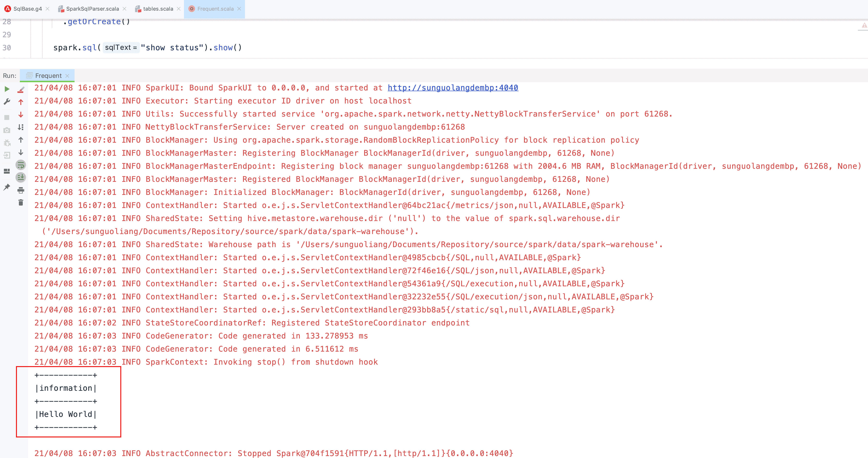Rerun the Frequent program with green play icon

click(7, 89)
